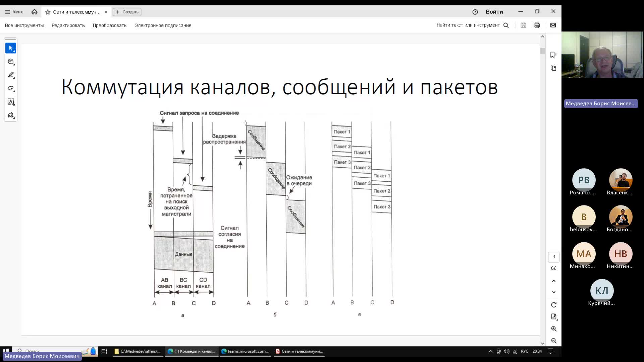Screen dimensions: 644x362
Task: Select participant МА Минако avatar
Action: [x=584, y=254]
